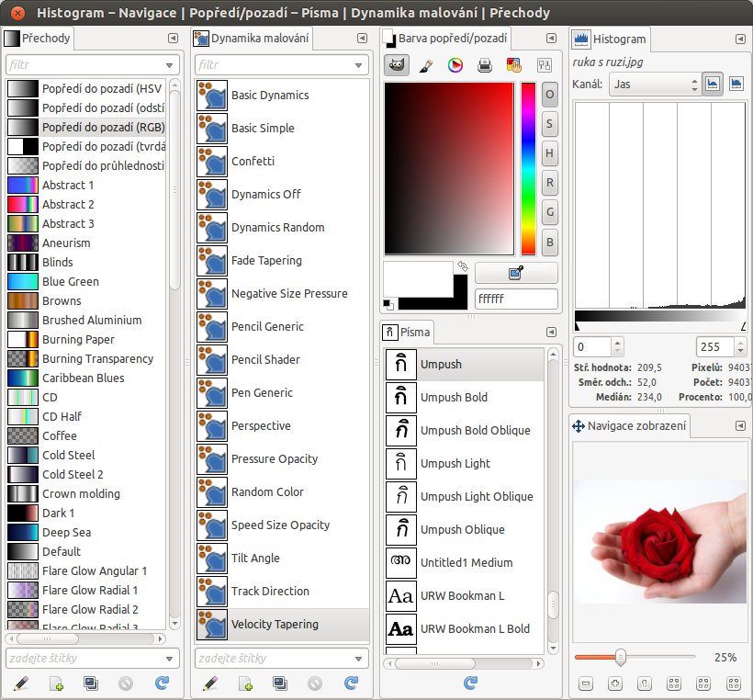Open the paint dynamics tag dropdown
Screen dimensions: 753x700
pos(359,659)
